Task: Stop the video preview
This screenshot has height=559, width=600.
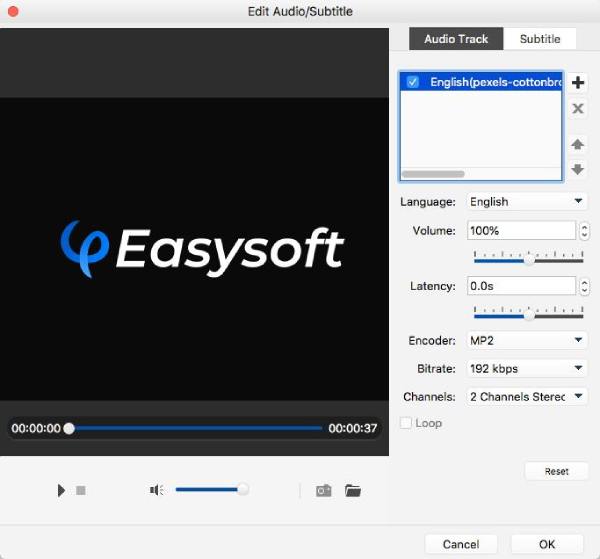Action: pyautogui.click(x=80, y=490)
